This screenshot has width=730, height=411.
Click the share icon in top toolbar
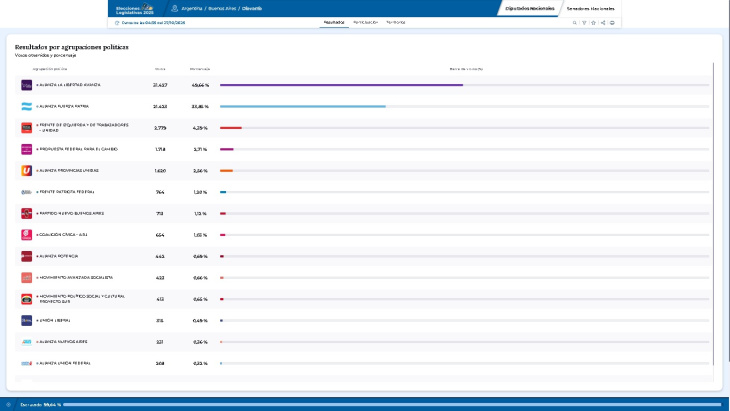tap(603, 22)
